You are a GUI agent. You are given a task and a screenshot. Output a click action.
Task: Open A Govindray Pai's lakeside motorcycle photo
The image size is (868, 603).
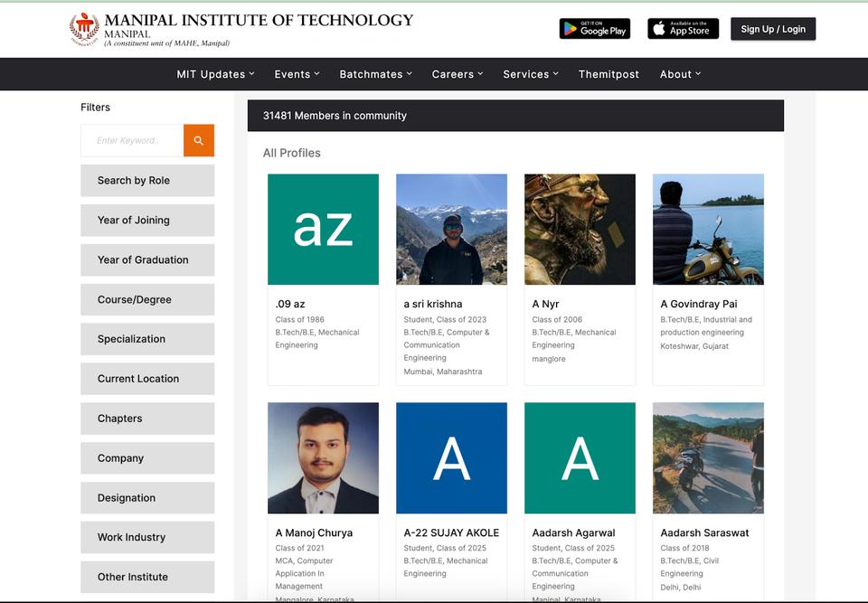(709, 230)
